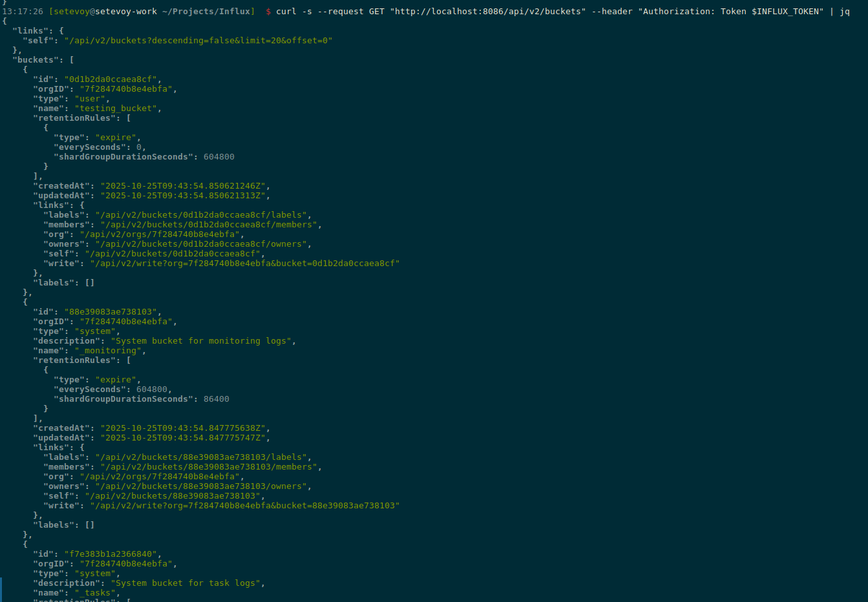Screen dimensions: 868x602
Task: Click the shardGroupDurationSeconds value 86400
Action: [x=216, y=399]
